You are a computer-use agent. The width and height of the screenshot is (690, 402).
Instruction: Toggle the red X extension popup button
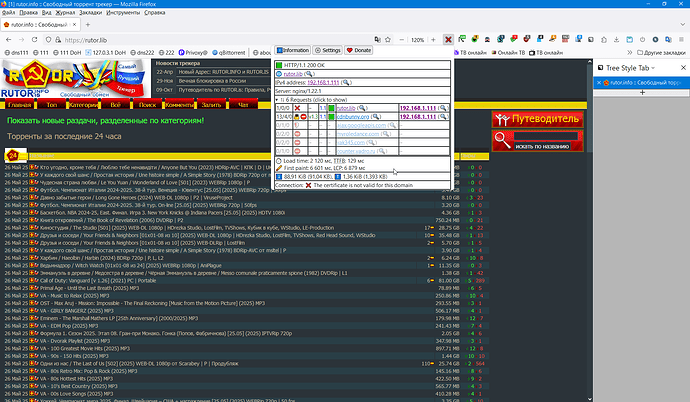[x=448, y=40]
